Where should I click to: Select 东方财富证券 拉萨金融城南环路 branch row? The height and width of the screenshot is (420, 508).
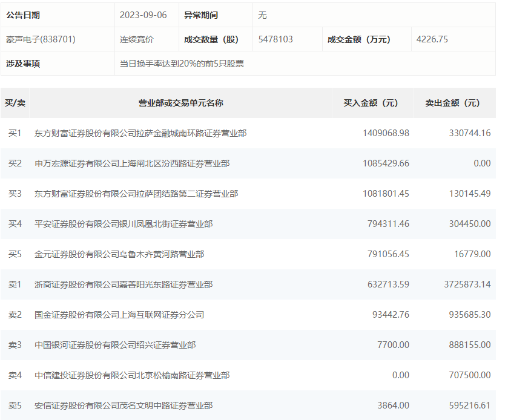[x=248, y=133]
